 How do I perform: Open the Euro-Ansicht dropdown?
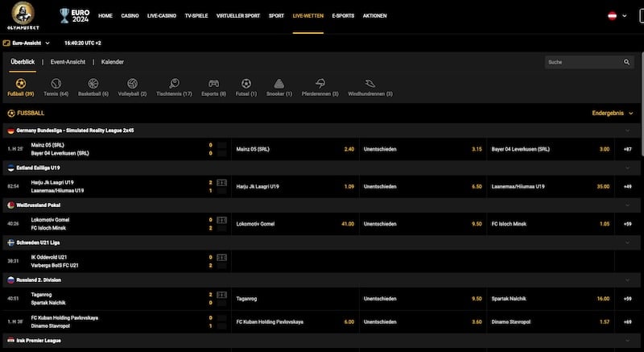(27, 43)
